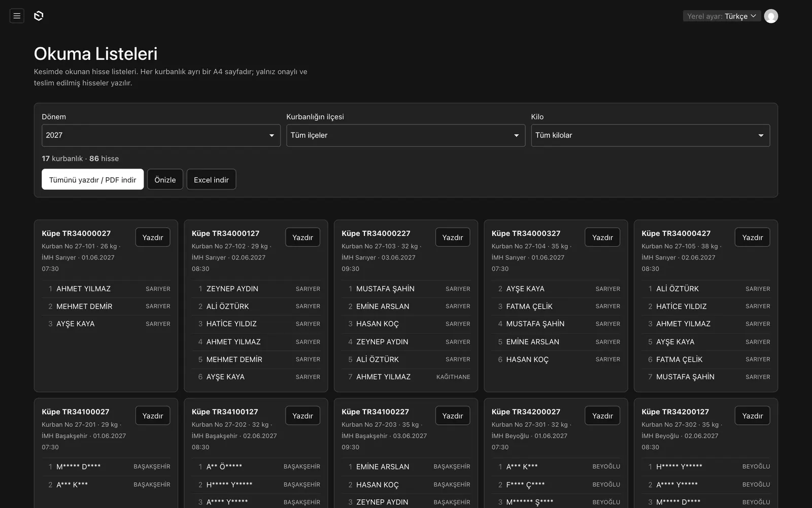Click Tümünü yazdır / PDF indir button
The image size is (812, 508).
(x=92, y=179)
